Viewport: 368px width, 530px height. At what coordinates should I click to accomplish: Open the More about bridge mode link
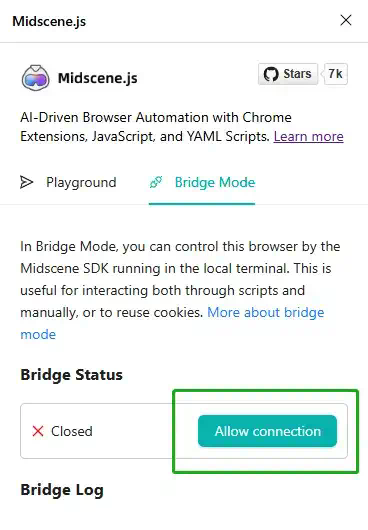(x=172, y=323)
